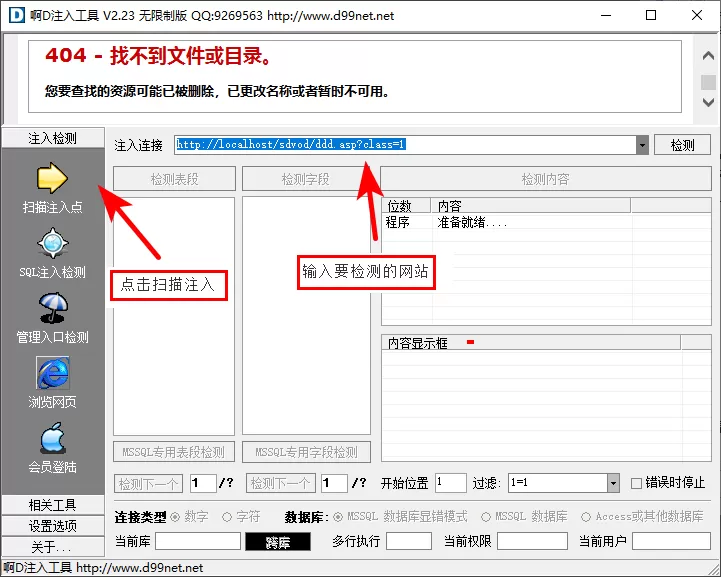Viewport: 721px width, 577px height.
Task: Switch to the 注入检测 sidebar tab
Action: (x=53, y=138)
